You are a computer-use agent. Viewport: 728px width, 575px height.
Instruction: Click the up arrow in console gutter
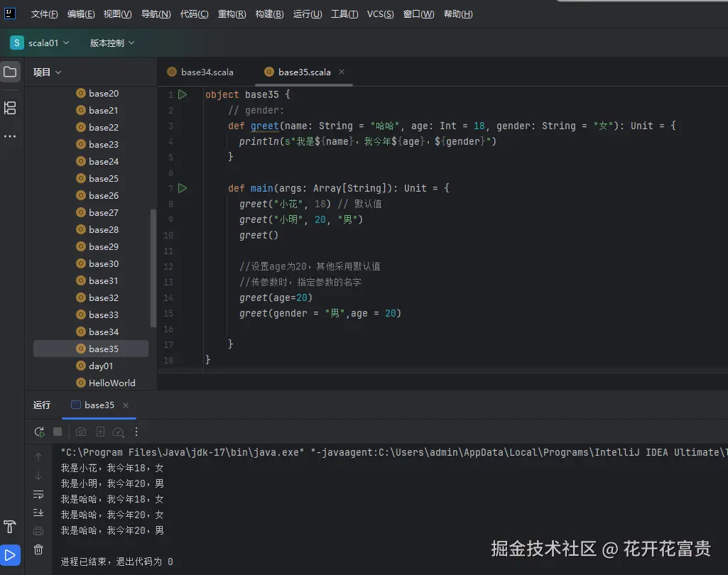point(38,457)
